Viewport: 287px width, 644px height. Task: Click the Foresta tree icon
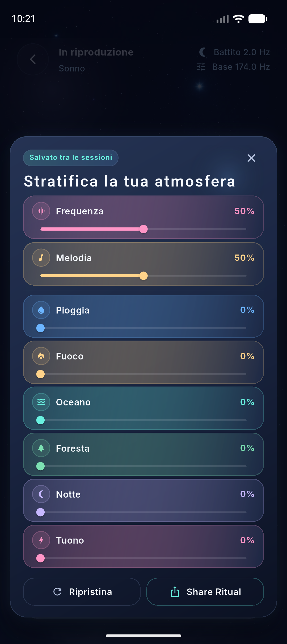coord(41,448)
